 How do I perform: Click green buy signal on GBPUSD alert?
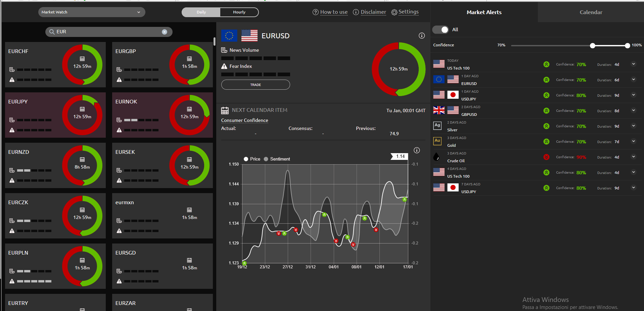(x=546, y=110)
